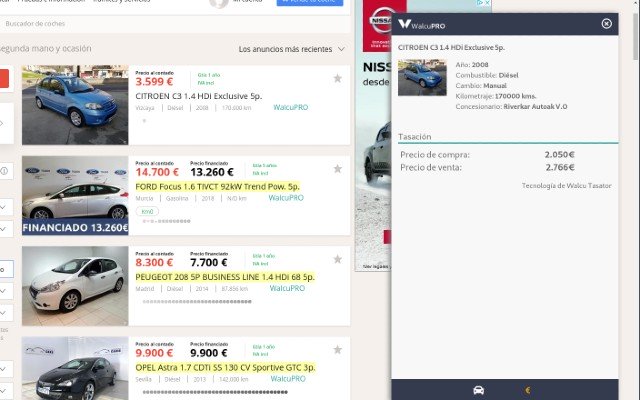Open the Ford Focus 1.6 TIVCT listing title
The image size is (640, 400).
218,187
